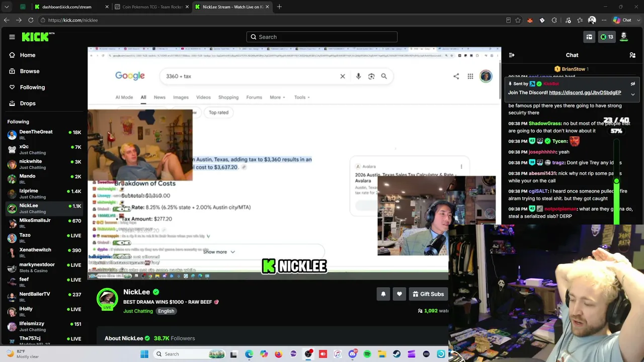
Task: Toggle the follow heart for NickLee
Action: (x=399, y=294)
